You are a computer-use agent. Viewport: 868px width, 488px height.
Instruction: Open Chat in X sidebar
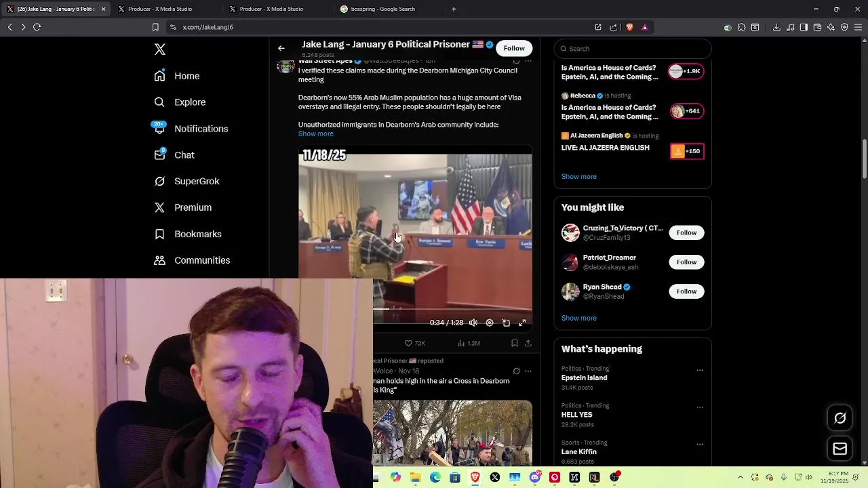point(174,155)
